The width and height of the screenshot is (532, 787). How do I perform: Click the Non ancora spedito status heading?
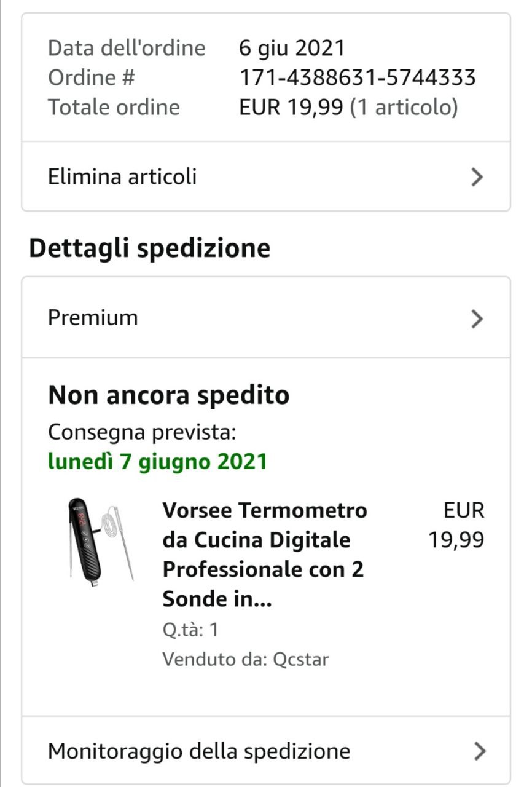[x=168, y=395]
